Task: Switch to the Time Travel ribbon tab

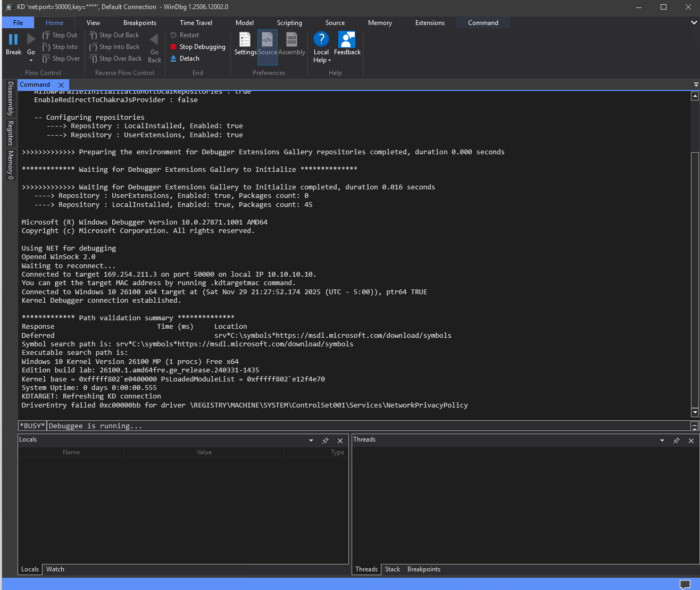Action: tap(195, 23)
